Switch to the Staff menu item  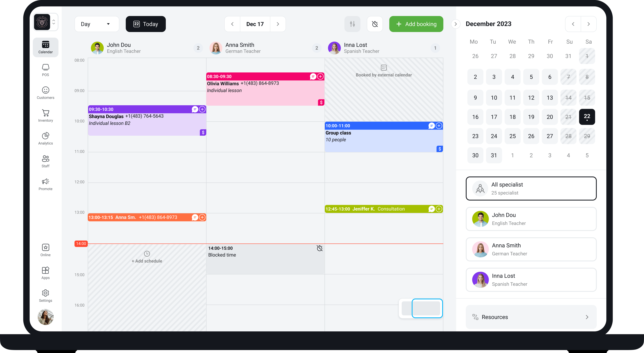click(x=46, y=161)
